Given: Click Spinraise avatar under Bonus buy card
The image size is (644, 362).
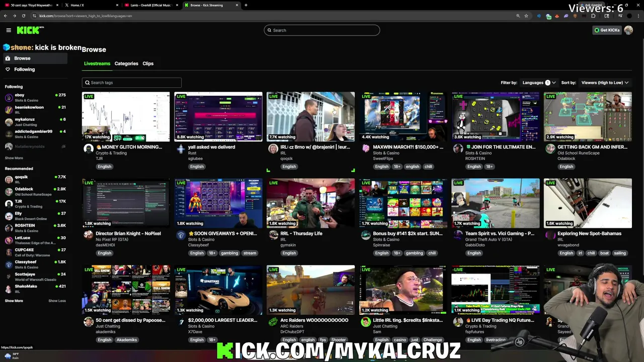Looking at the screenshot, I should [x=366, y=235].
